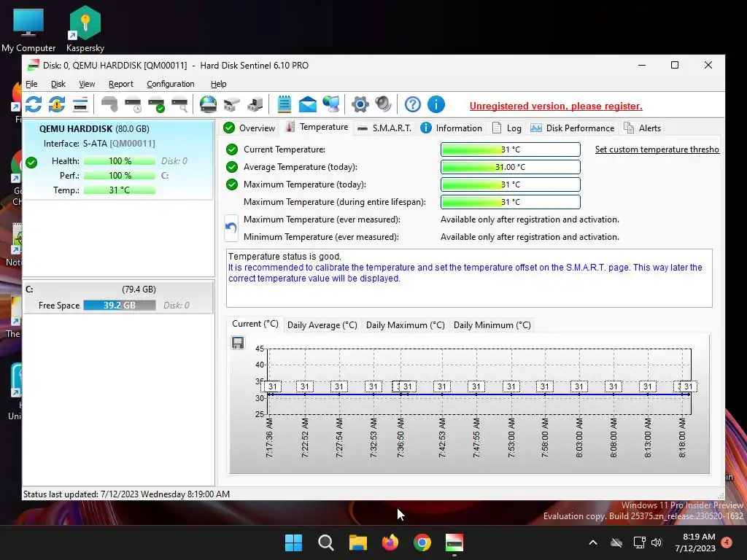Open File Explorer from the taskbar

pos(357,542)
